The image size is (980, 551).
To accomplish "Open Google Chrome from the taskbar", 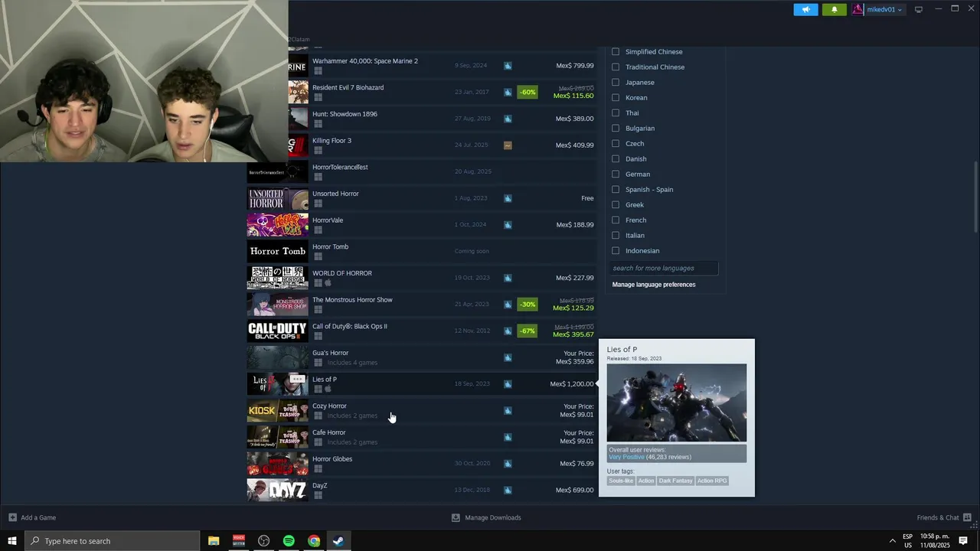I will [314, 541].
